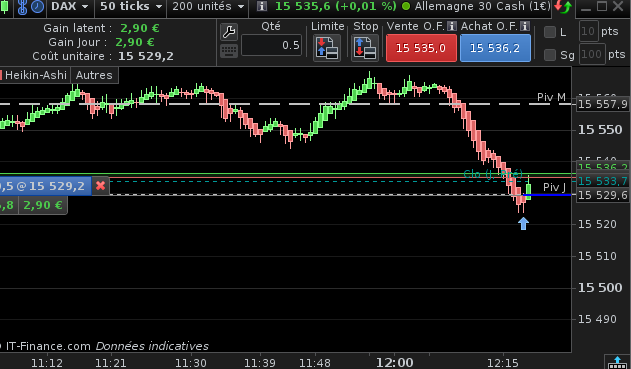Image resolution: width=631 pixels, height=369 pixels.
Task: Click the 15 520 price axis label
Action: tap(597, 224)
